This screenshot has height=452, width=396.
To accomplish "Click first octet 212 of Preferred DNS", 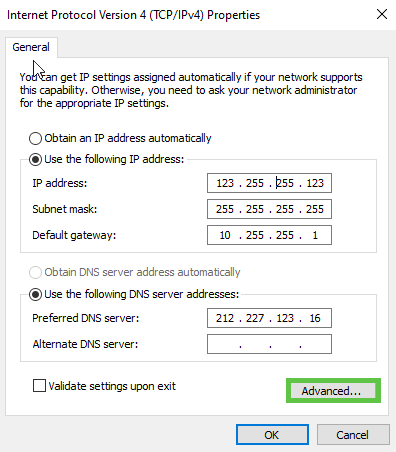I will [225, 318].
